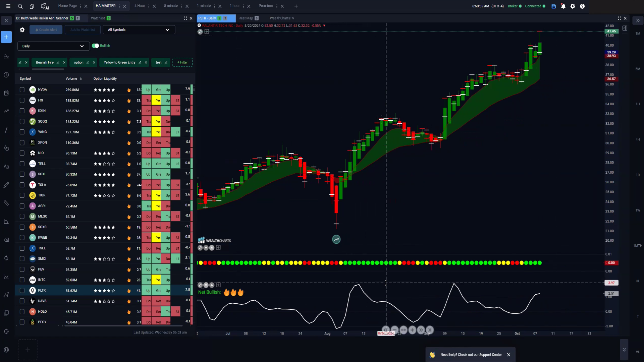Open the AI assistant icon
The image size is (644, 362).
[45, 6]
